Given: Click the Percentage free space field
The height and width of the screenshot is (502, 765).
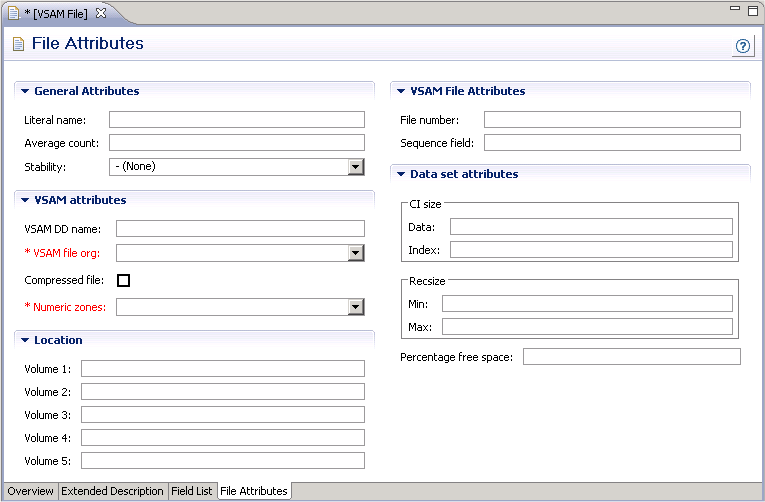Looking at the screenshot, I should point(632,356).
